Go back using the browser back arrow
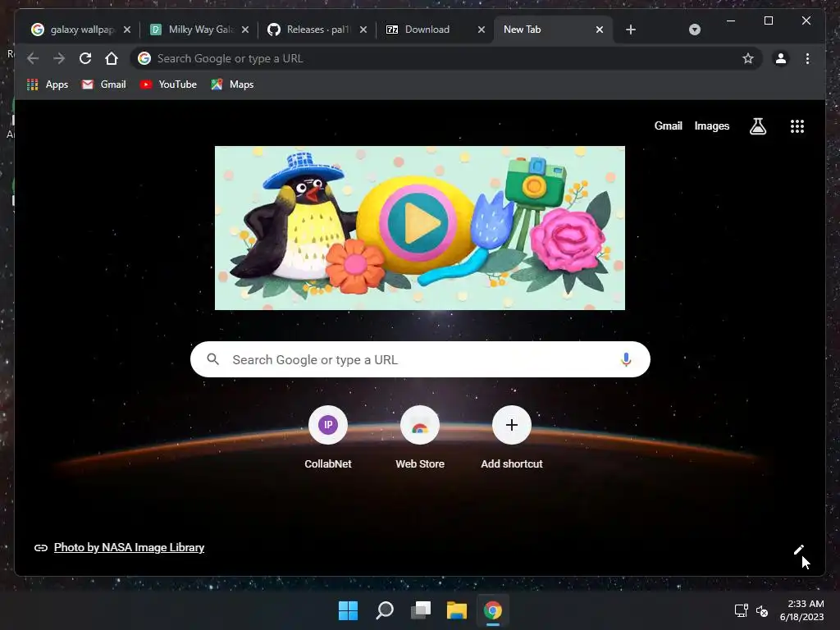The width and height of the screenshot is (840, 630). tap(33, 58)
